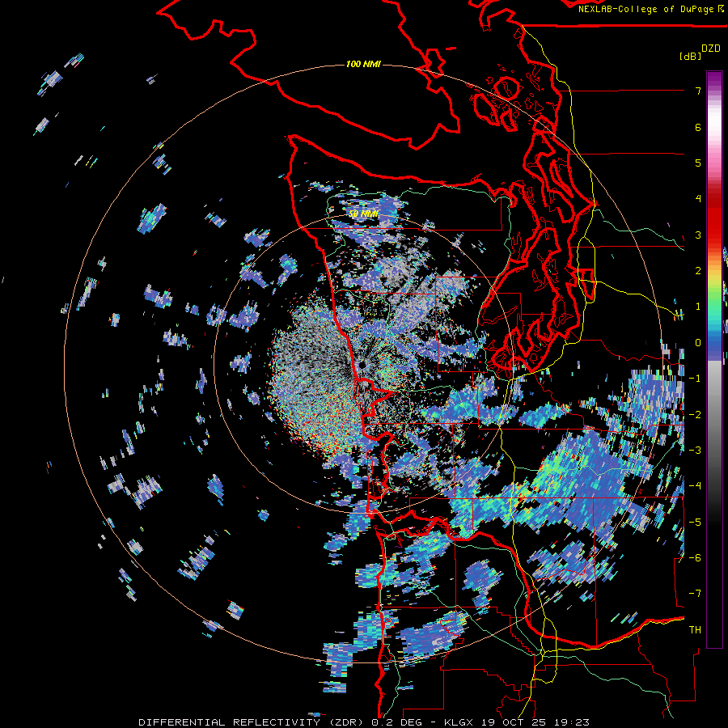Click the black radar site dot
The width and height of the screenshot is (728, 728).
[x=362, y=366]
